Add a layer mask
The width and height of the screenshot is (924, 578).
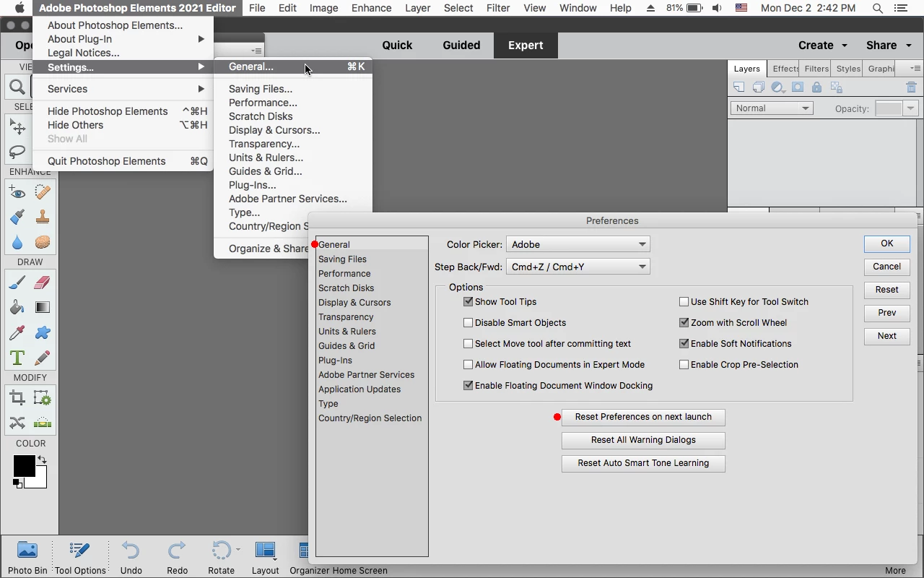[798, 87]
